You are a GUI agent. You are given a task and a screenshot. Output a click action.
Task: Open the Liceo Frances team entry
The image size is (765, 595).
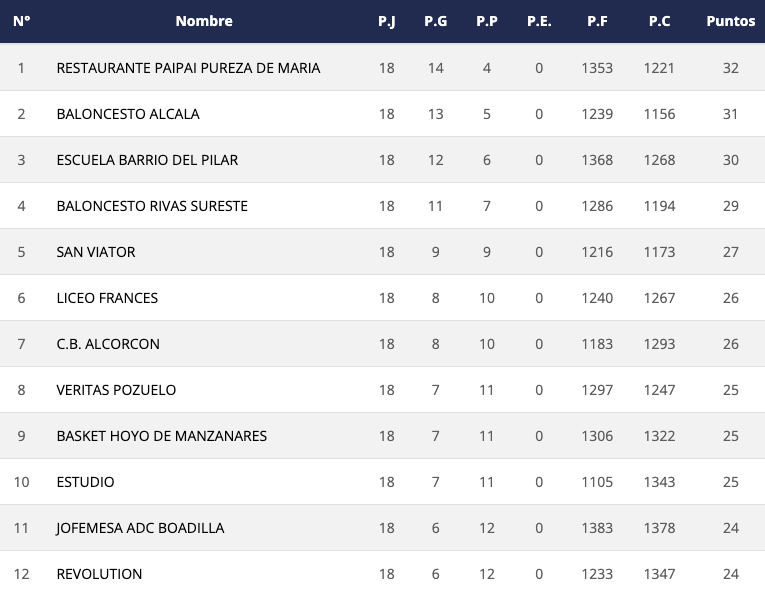point(107,298)
